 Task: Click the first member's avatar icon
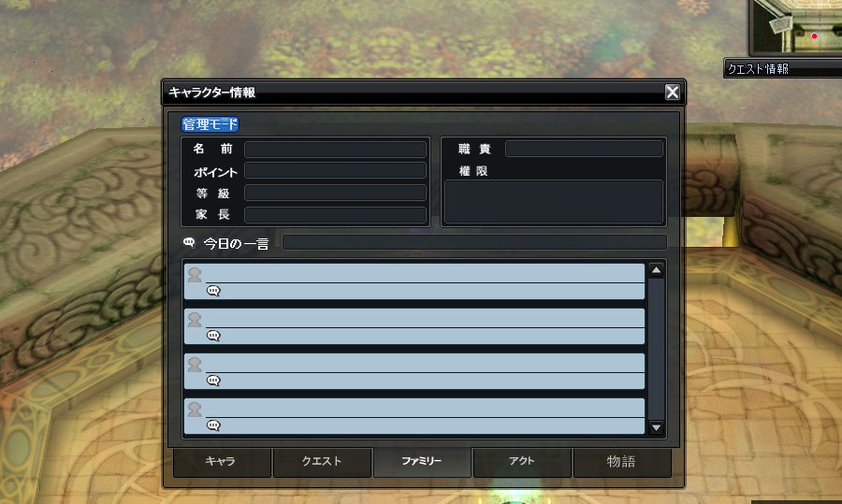(195, 274)
